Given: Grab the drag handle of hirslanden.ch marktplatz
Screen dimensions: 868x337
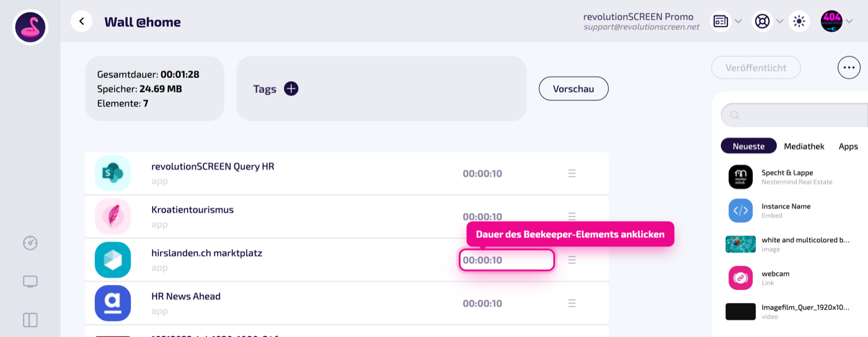Looking at the screenshot, I should coord(572,260).
